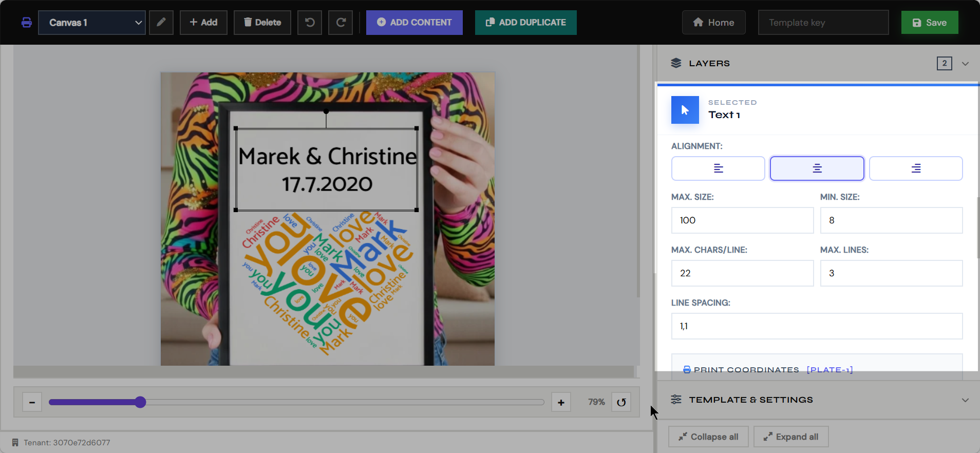Screen dimensions: 980x453
Task: Click the heart word cloud image
Action: click(328, 282)
